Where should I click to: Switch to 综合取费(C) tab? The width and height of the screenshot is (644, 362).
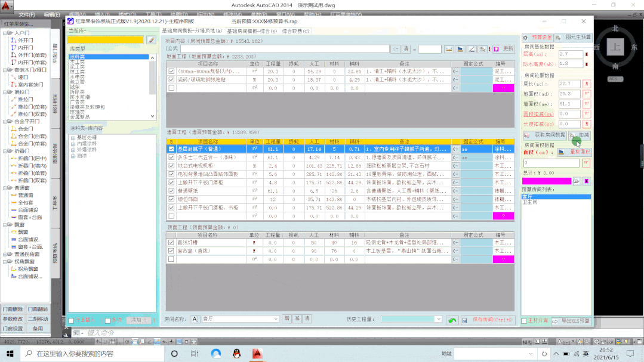[x=295, y=31]
